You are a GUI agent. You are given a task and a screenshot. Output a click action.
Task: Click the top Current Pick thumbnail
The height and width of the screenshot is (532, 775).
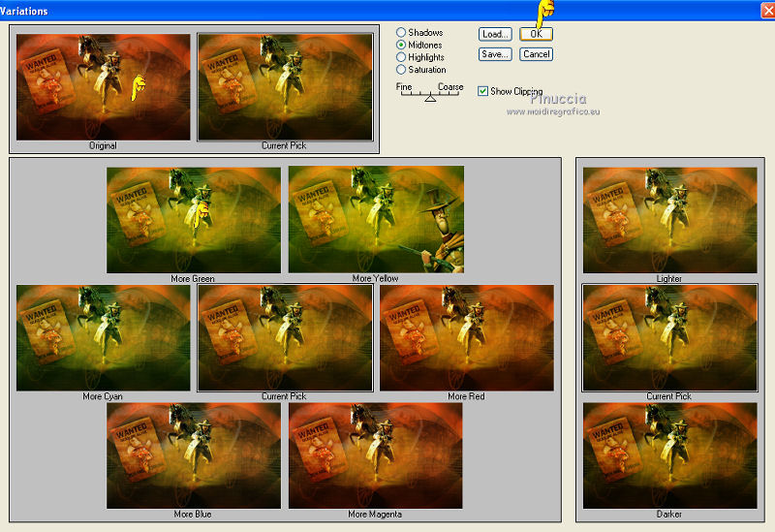pos(285,87)
